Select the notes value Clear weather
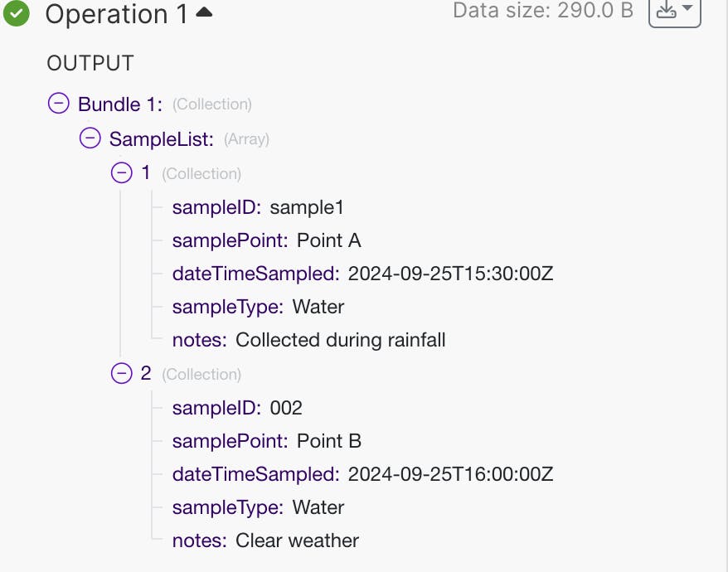 tap(297, 540)
